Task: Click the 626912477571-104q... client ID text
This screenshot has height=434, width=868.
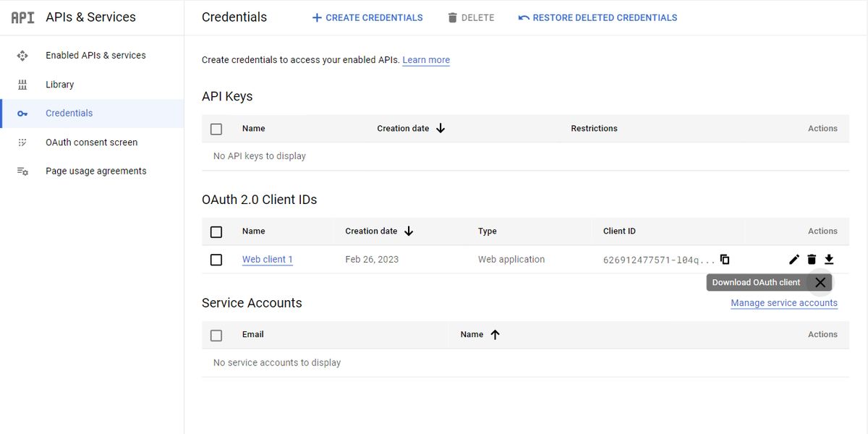Action: tap(659, 260)
